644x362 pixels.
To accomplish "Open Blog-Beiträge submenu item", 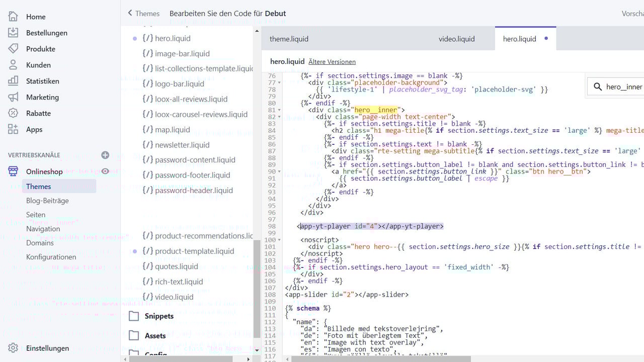I will point(47,201).
